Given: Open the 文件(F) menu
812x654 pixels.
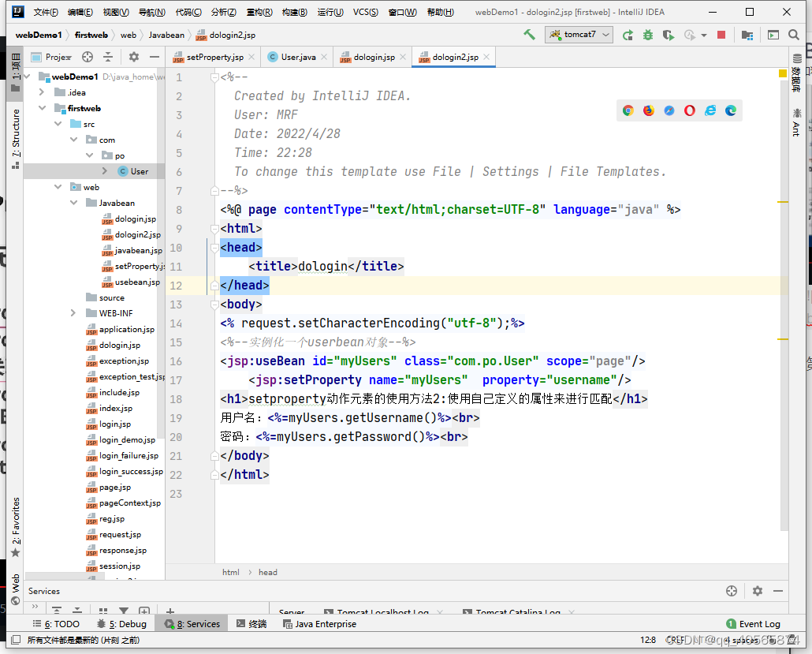Looking at the screenshot, I should pos(46,12).
